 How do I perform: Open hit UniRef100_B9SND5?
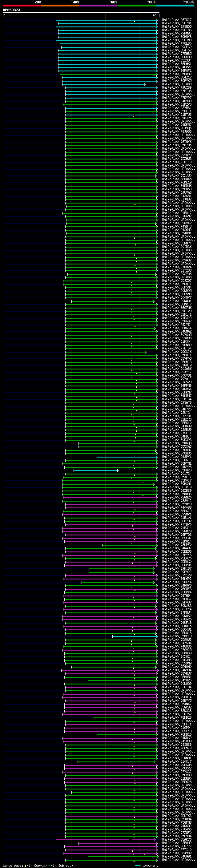[x=176, y=26]
